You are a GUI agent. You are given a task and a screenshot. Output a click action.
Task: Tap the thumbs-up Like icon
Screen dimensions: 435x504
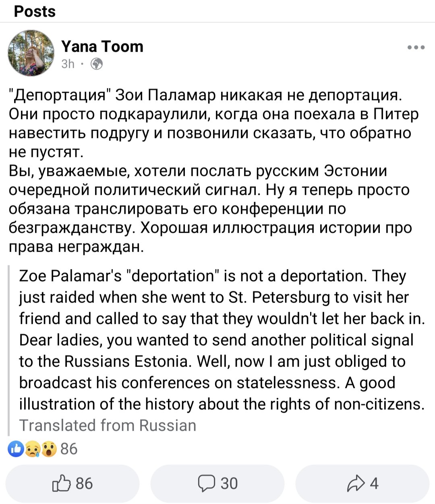[61, 483]
